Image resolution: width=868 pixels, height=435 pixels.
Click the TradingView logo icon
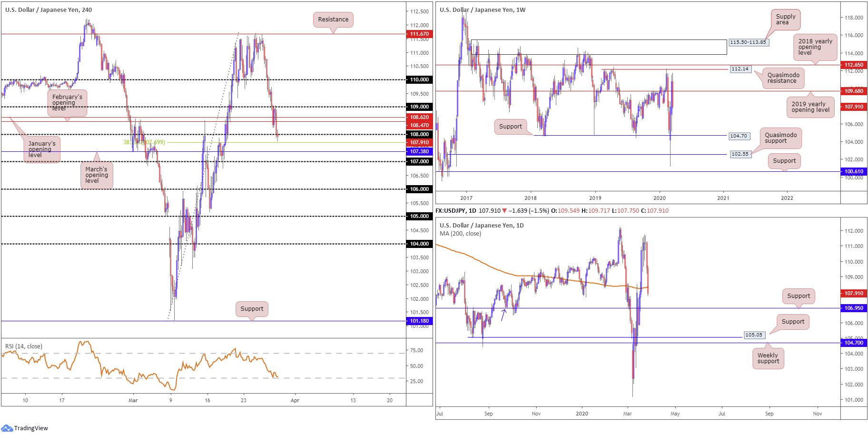point(7,428)
